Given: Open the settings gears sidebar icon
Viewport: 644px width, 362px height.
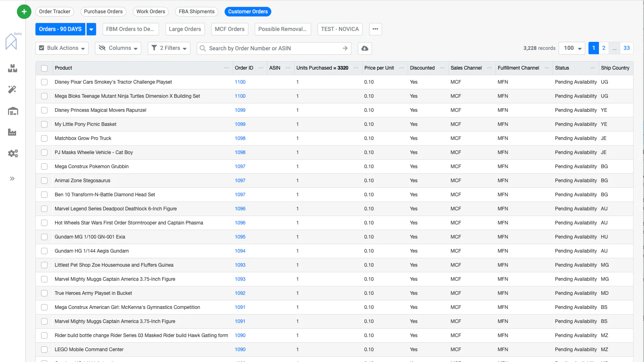Looking at the screenshot, I should point(13,153).
